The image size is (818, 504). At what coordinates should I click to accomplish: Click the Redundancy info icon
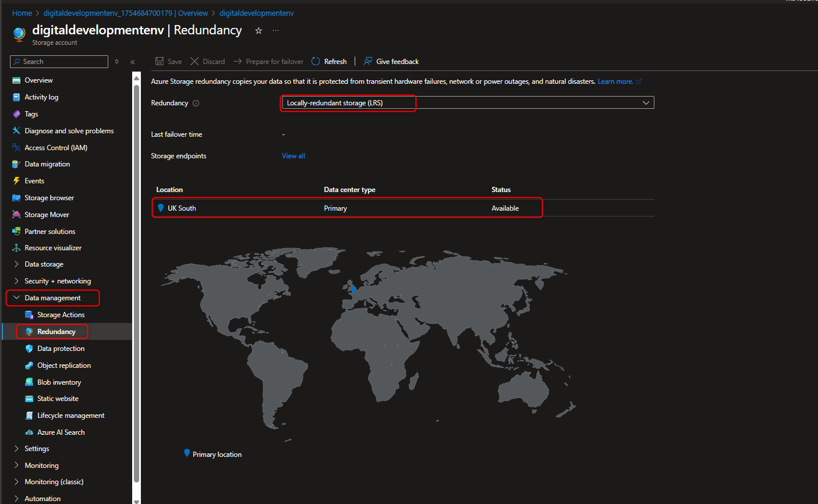coord(196,104)
